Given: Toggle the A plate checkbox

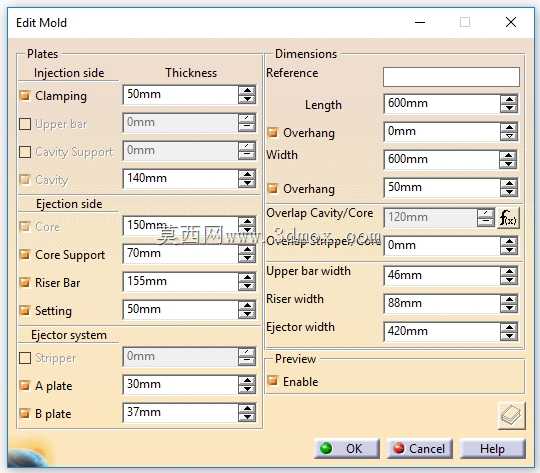Looking at the screenshot, I should [25, 385].
